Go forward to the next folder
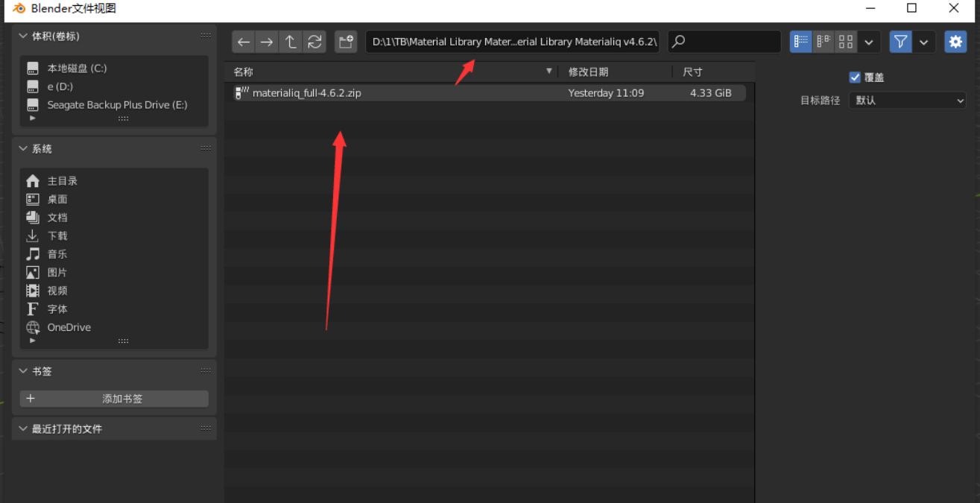 (x=267, y=42)
